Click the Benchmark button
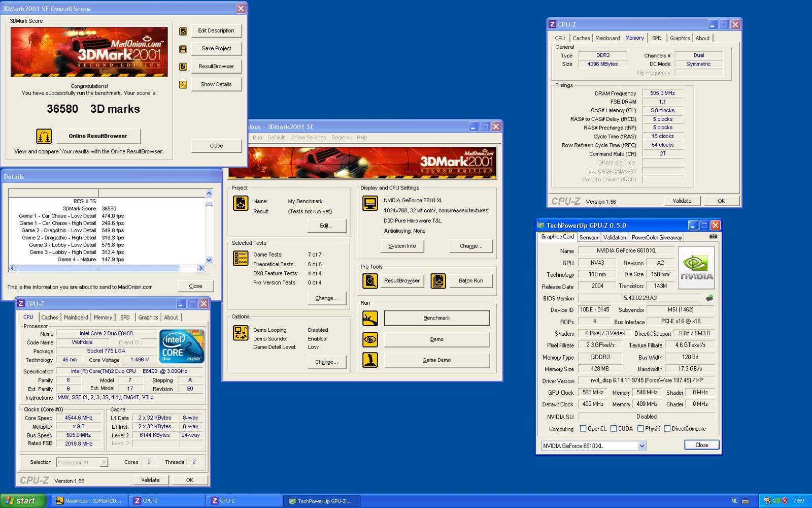 pyautogui.click(x=436, y=318)
